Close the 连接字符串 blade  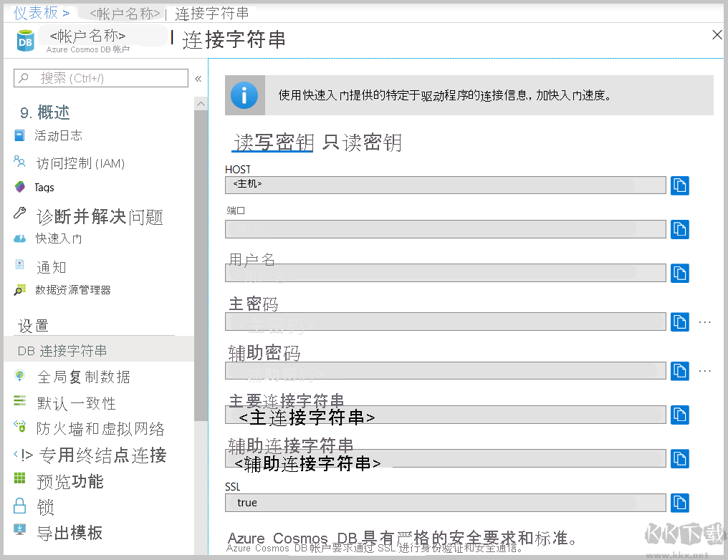point(717,35)
